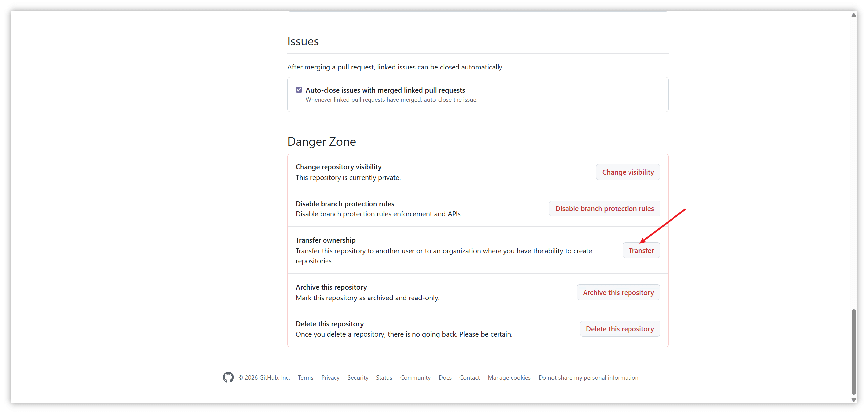
Task: Open the Status footer link
Action: pyautogui.click(x=384, y=378)
